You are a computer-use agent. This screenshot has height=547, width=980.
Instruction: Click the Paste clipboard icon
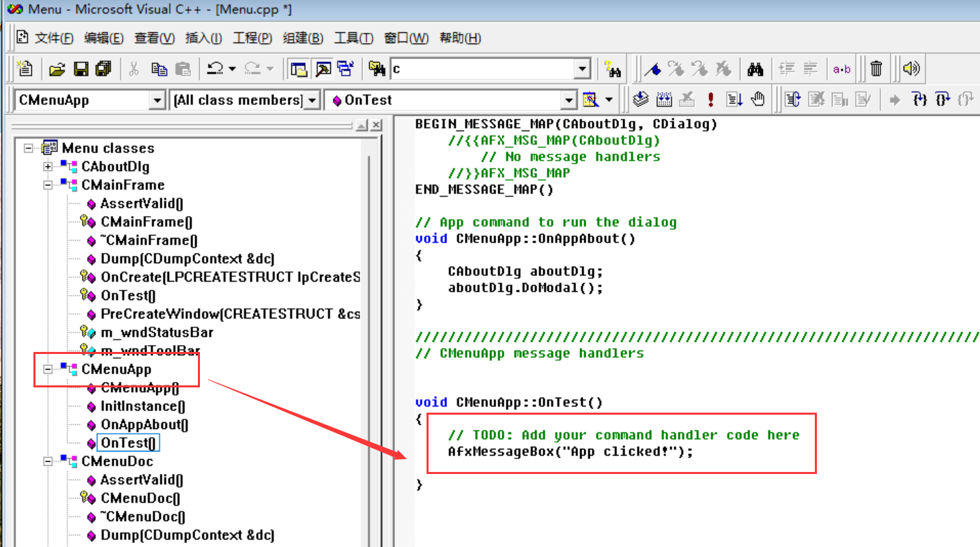(x=183, y=69)
